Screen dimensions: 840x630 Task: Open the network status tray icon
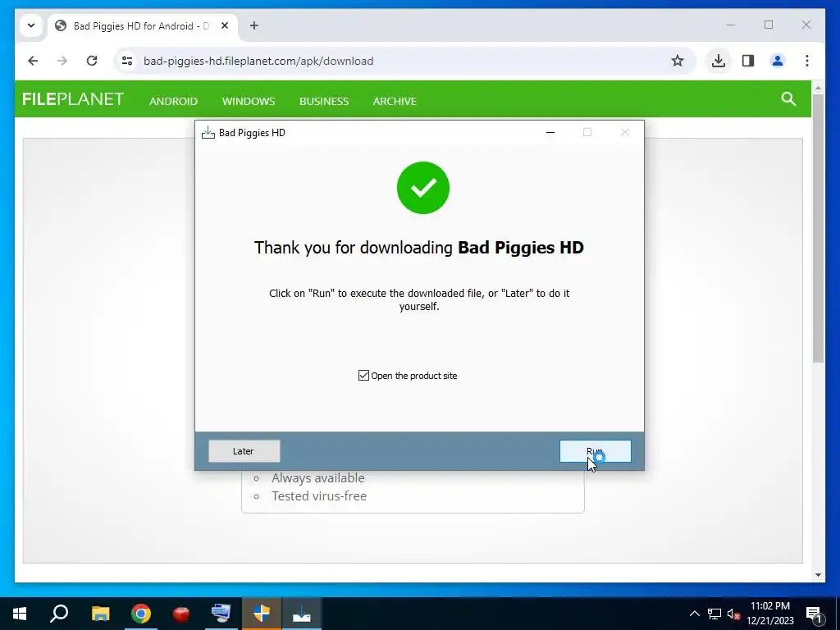coord(714,614)
